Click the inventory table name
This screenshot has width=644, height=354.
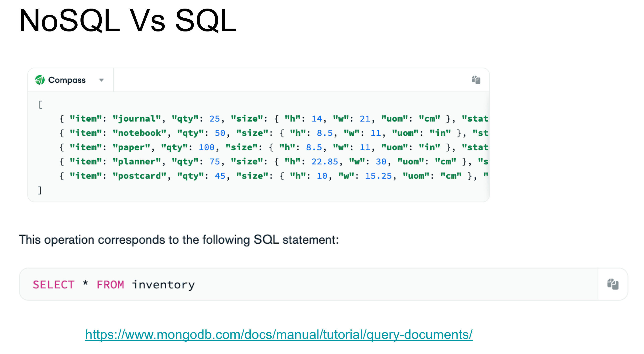163,285
